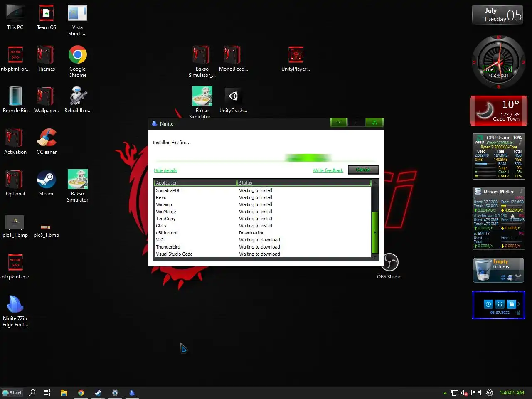
Task: Open the pic8_1.bmp file
Action: coord(46,231)
